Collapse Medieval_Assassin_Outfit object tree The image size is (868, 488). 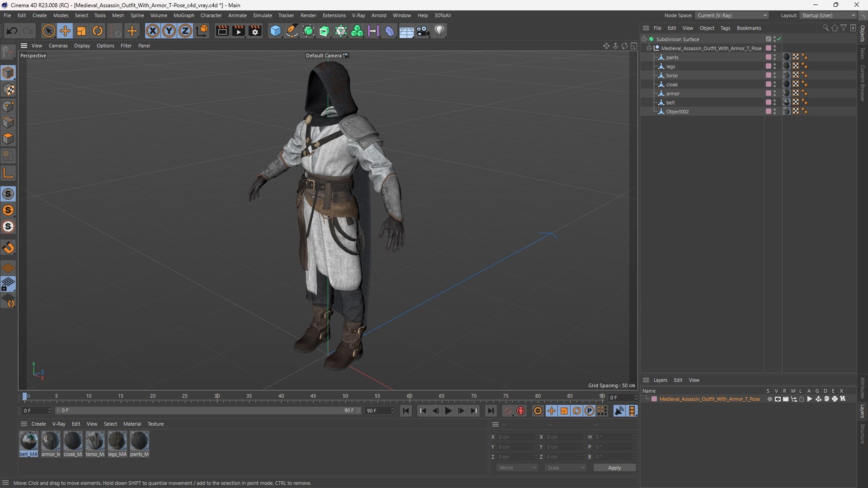[649, 48]
